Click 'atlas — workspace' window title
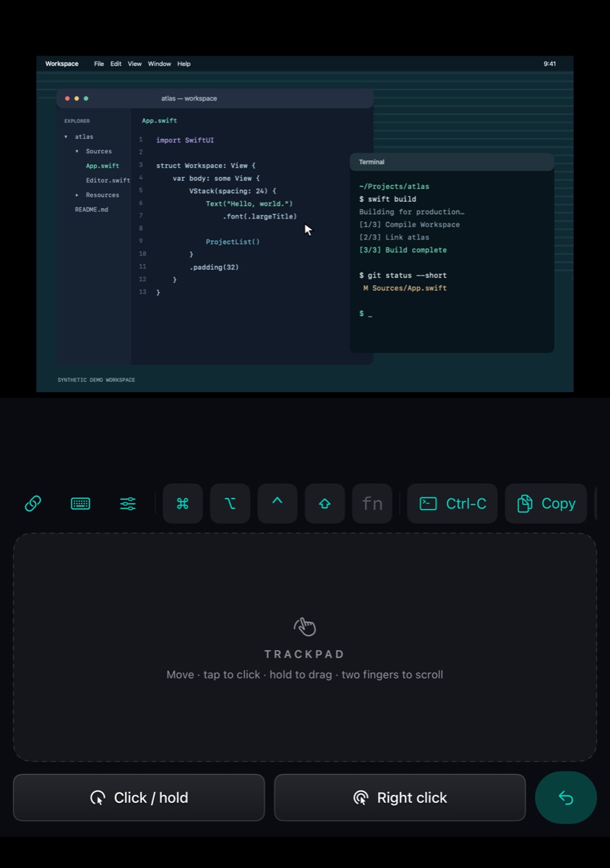 189,98
